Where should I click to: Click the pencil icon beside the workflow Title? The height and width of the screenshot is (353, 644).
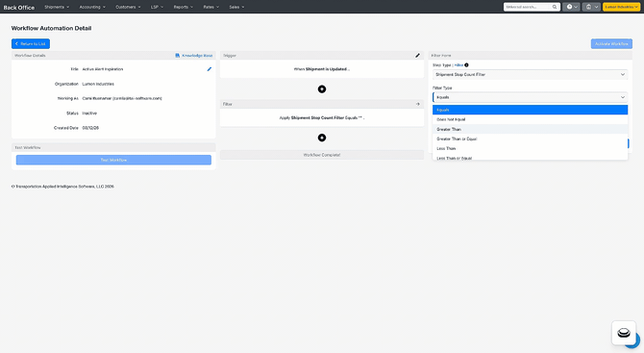pos(209,69)
